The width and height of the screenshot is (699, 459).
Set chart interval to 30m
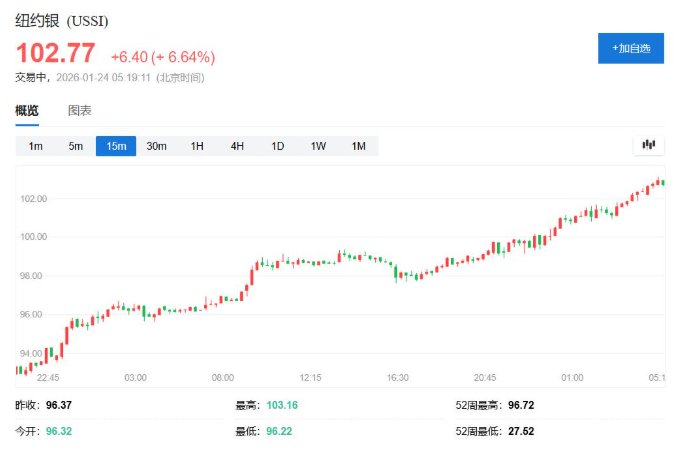click(156, 146)
